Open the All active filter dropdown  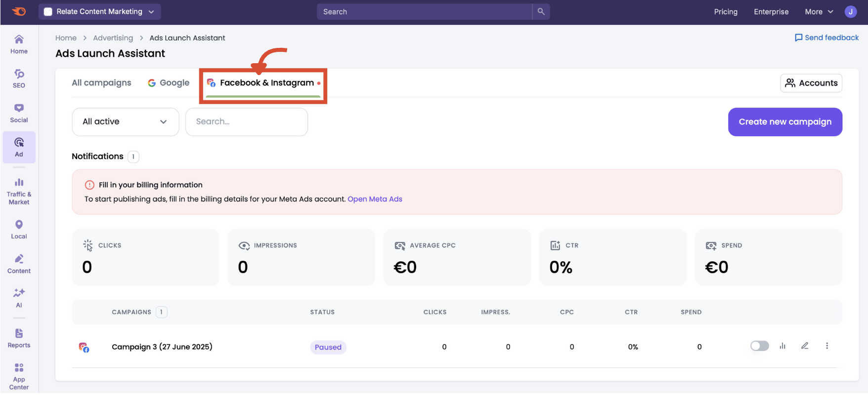point(126,122)
